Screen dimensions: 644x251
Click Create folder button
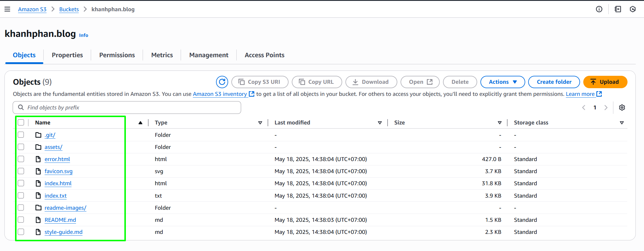[554, 82]
